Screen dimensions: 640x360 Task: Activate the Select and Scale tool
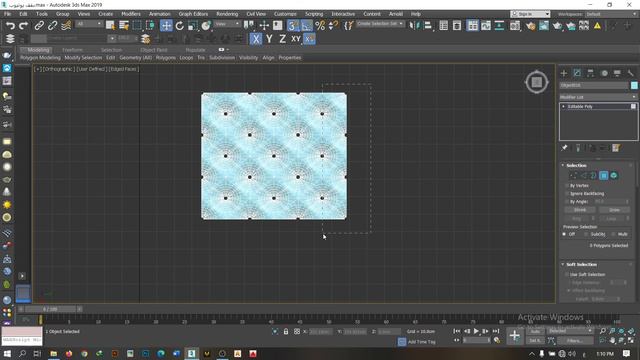[193, 26]
